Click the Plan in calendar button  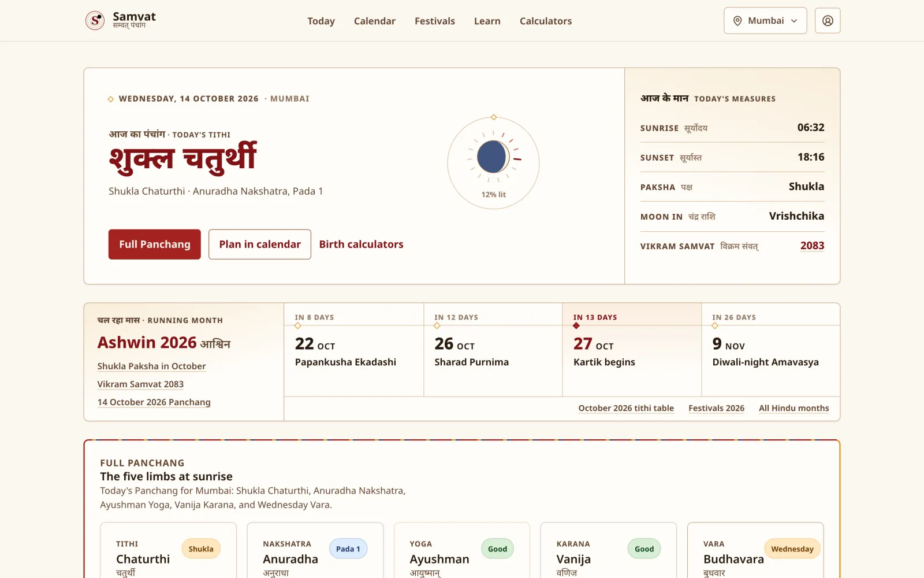(x=260, y=244)
